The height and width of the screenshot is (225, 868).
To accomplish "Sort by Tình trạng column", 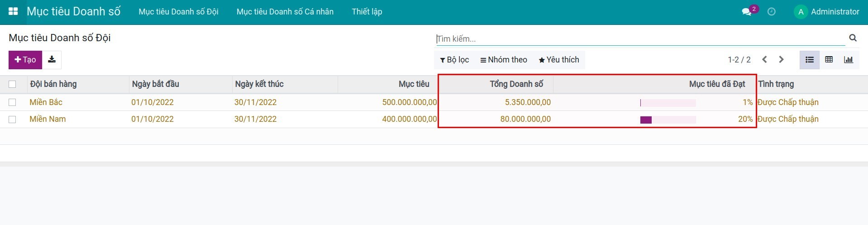I will (776, 84).
